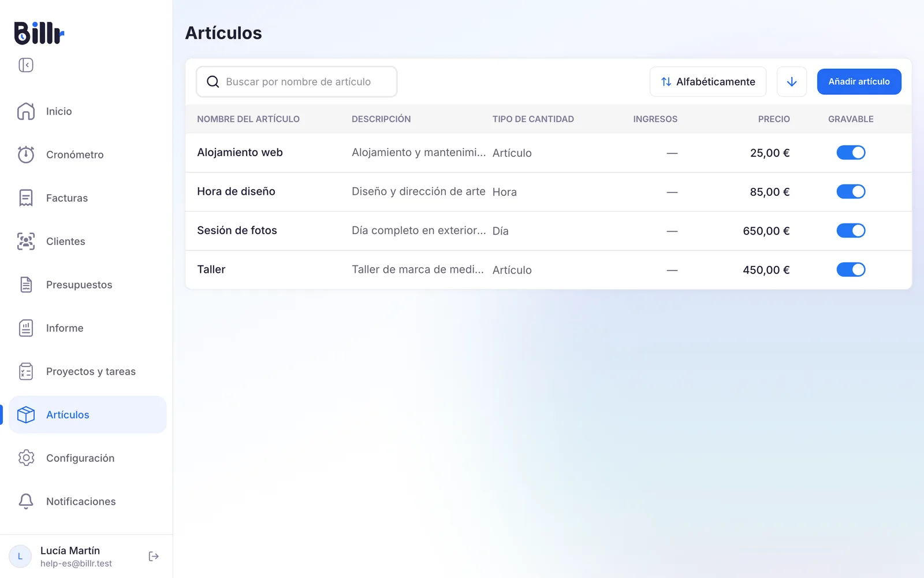
Task: Open the Alfabéticamente sort dropdown
Action: point(708,81)
